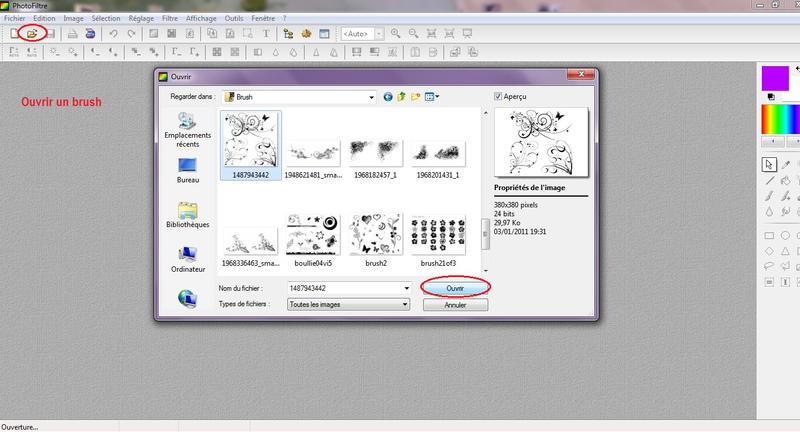The image size is (800, 432).
Task: Open Bibliothèques in the places sidebar
Action: (187, 215)
